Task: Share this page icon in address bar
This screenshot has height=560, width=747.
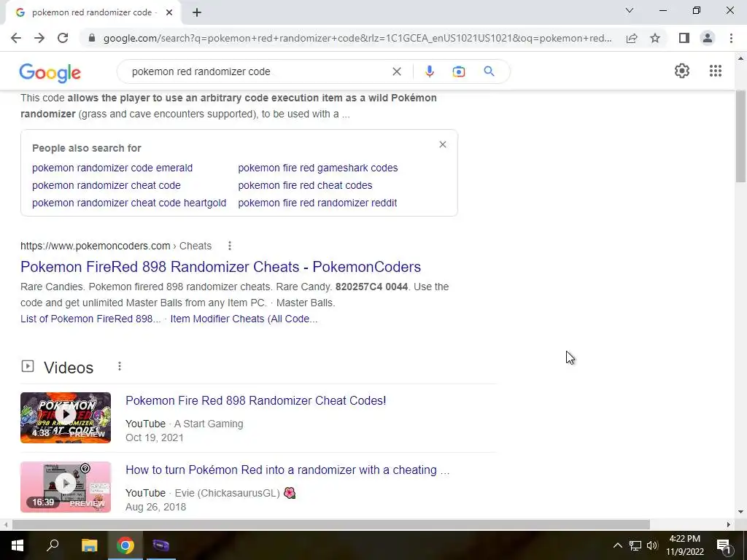Action: pos(632,38)
